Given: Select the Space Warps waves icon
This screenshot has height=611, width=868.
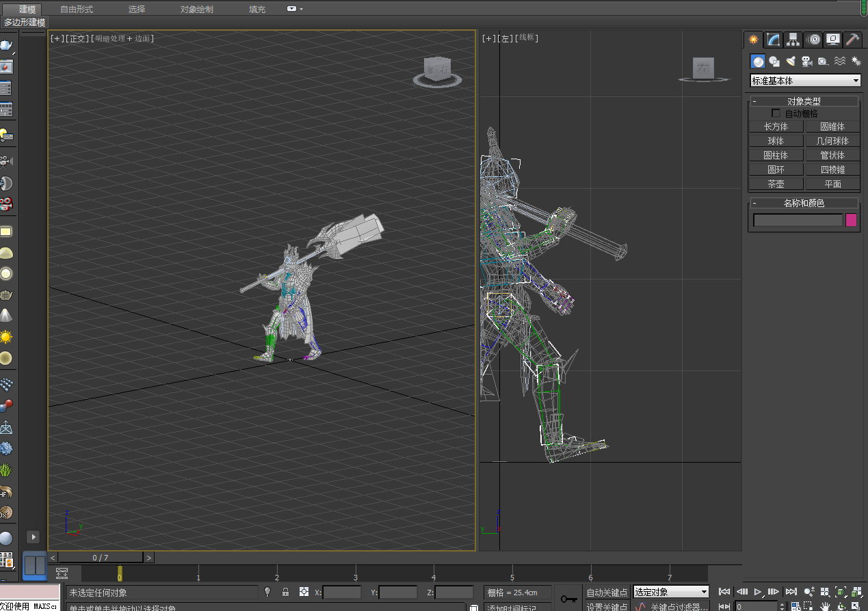Looking at the screenshot, I should 839,62.
